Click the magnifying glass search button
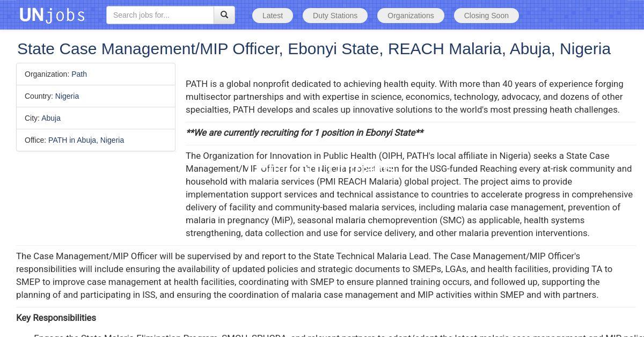Viewport: 644px width, 337px height. [224, 15]
